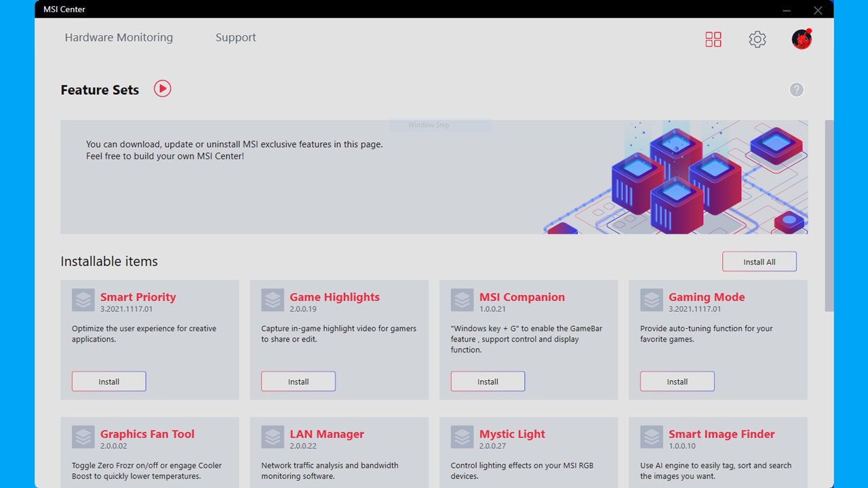The height and width of the screenshot is (488, 868).
Task: Select the MSI Companion title
Action: click(x=521, y=297)
